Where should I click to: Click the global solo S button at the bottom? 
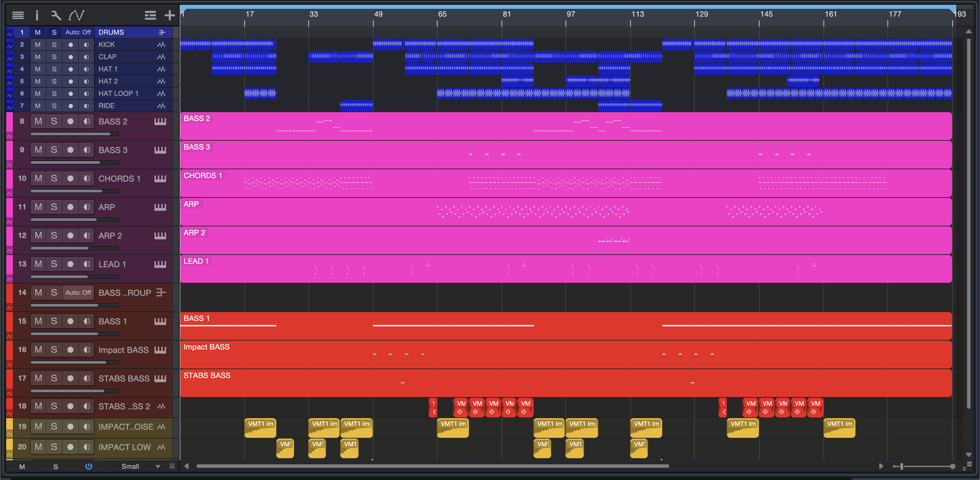[55, 467]
